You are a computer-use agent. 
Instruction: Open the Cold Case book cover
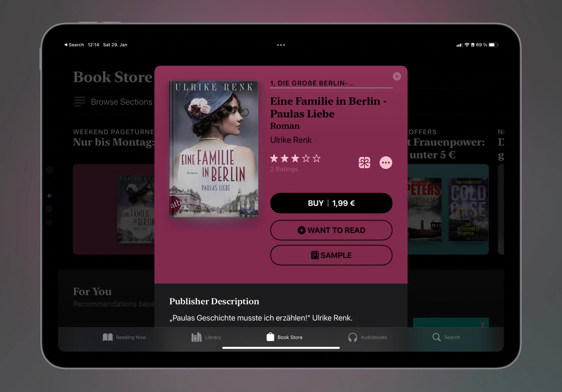point(468,209)
